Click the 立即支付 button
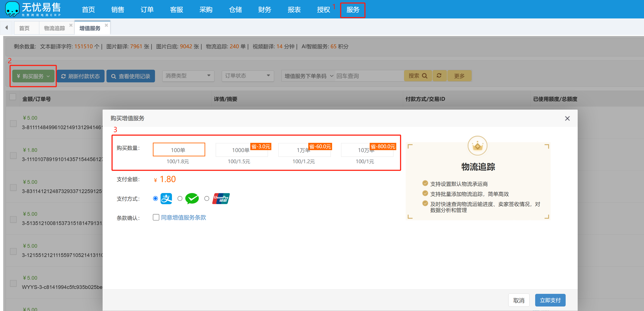This screenshot has height=311, width=644. [550, 300]
